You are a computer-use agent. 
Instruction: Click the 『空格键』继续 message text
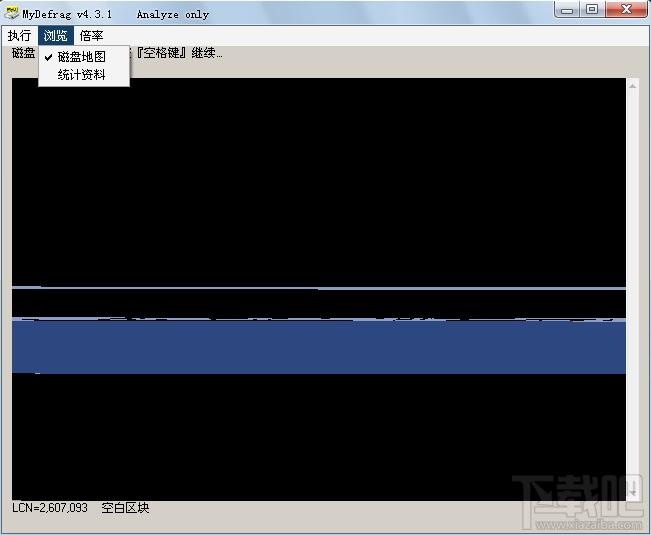179,53
